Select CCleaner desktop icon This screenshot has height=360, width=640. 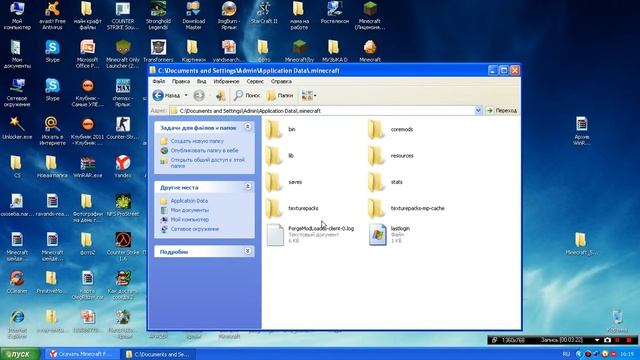click(x=17, y=282)
